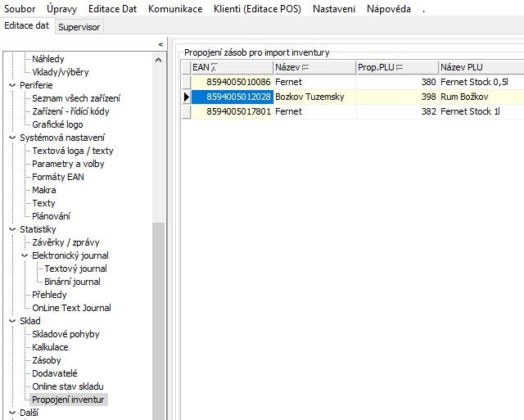The height and width of the screenshot is (420, 524).
Task: Collapse the left navigation panel arrow
Action: pos(160,44)
